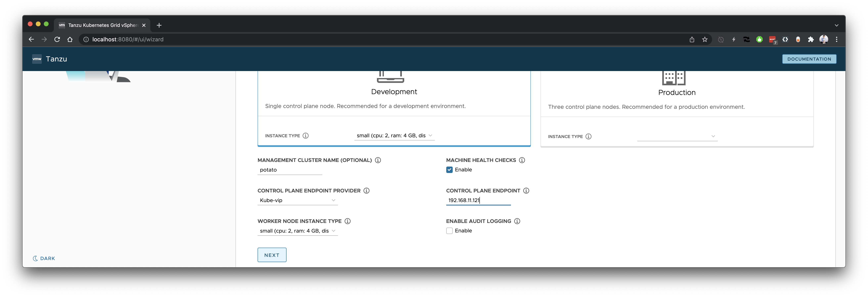868x297 pixels.
Task: View info about Worker Node Instance Type
Action: tap(347, 221)
